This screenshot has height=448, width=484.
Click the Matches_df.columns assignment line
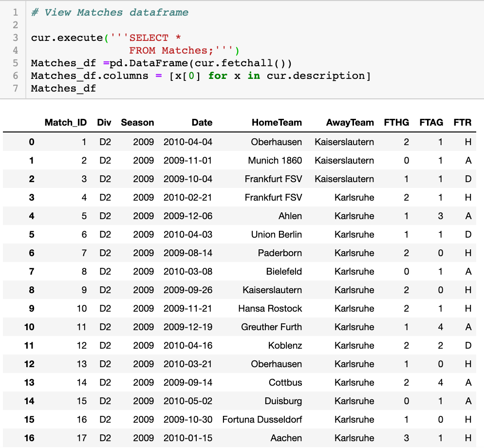tap(201, 75)
